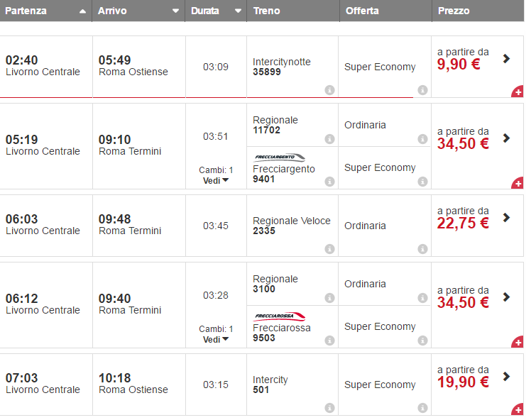This screenshot has height=420, width=531.
Task: Click info icon for Intercity 501 train
Action: pyautogui.click(x=329, y=408)
